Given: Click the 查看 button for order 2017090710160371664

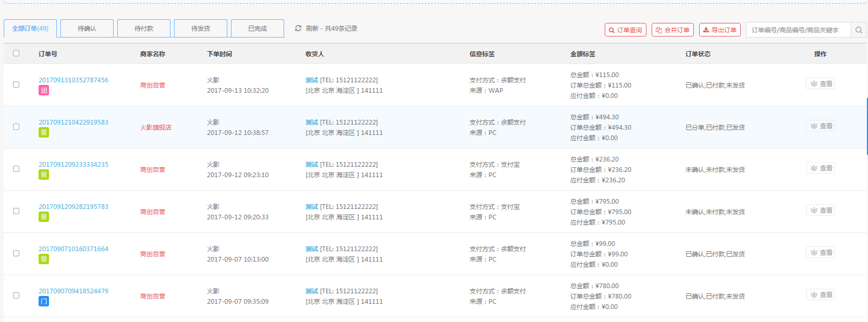Looking at the screenshot, I should pos(821,253).
